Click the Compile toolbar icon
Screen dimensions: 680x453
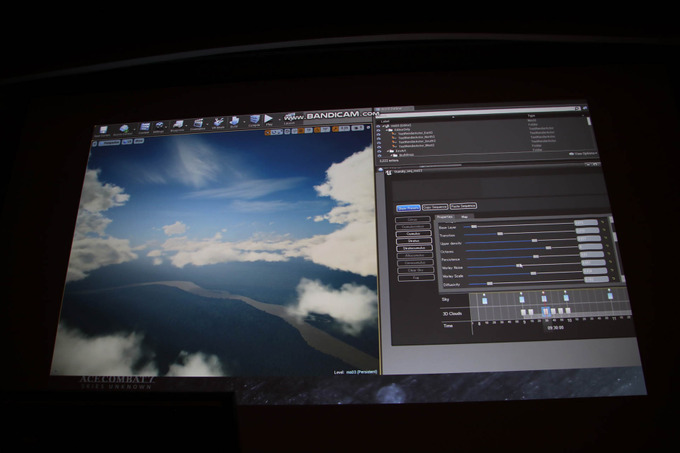coord(255,119)
